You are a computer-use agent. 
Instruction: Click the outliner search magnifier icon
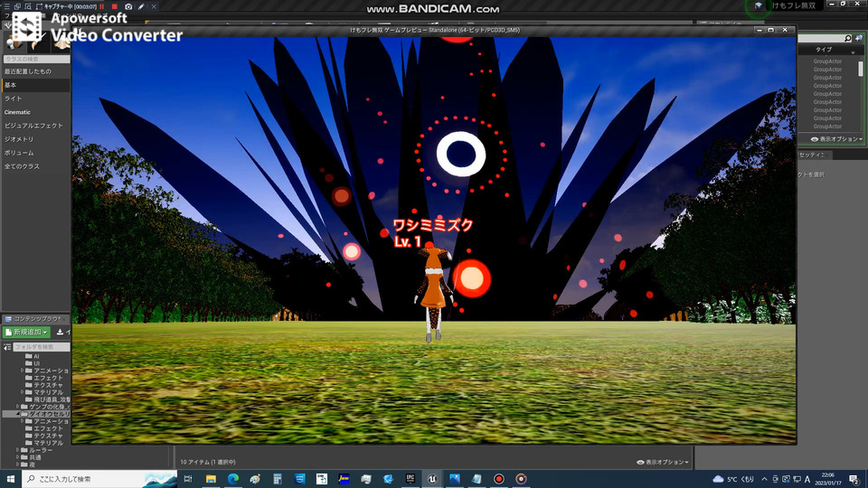coord(847,38)
